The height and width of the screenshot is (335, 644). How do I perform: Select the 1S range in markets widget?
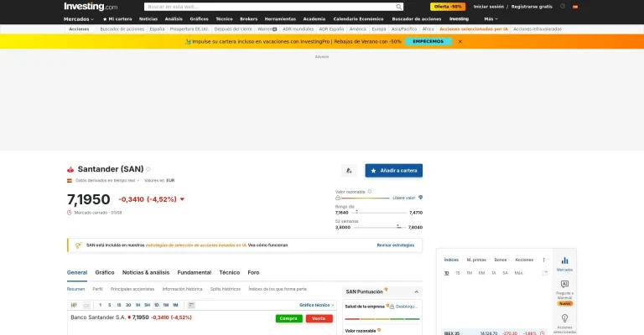pyautogui.click(x=458, y=273)
